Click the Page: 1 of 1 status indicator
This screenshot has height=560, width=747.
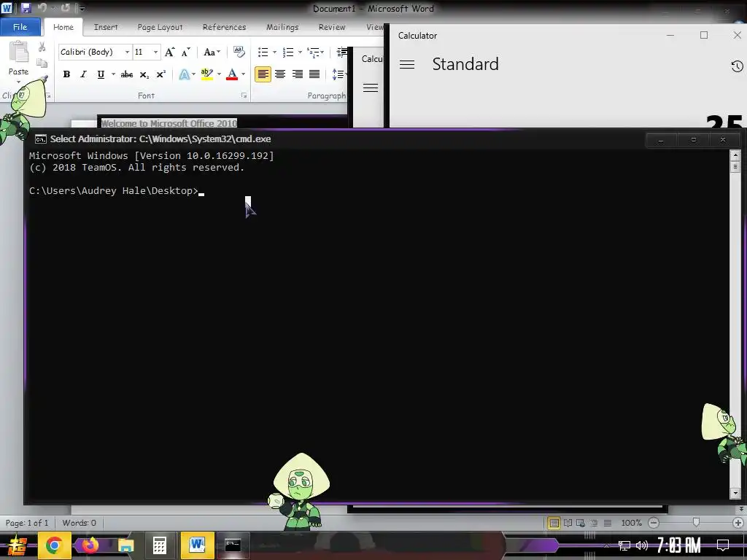point(27,523)
